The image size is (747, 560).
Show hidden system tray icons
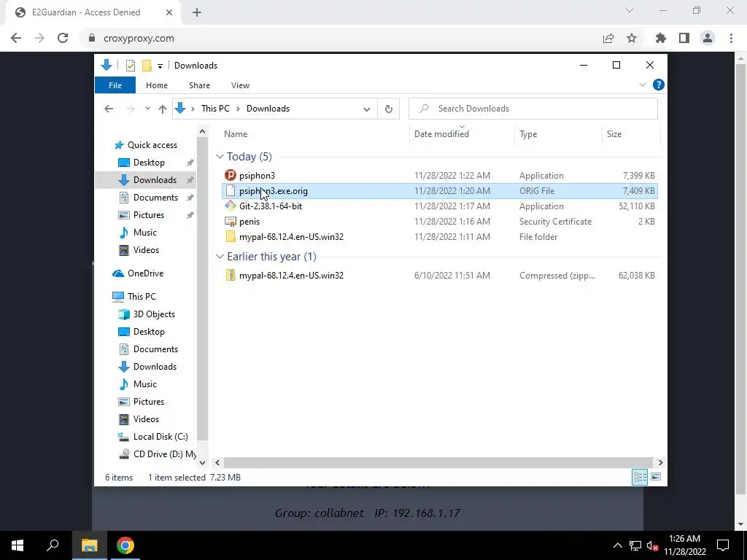click(617, 545)
